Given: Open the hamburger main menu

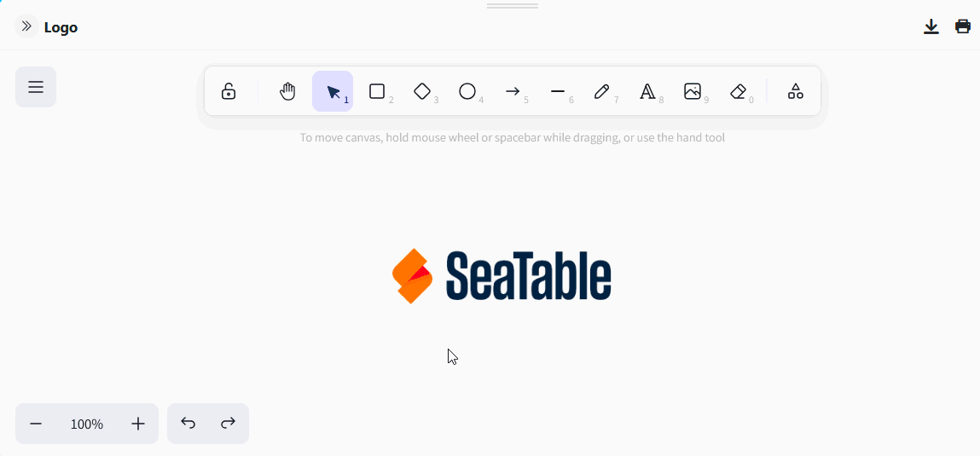Looking at the screenshot, I should click(36, 87).
